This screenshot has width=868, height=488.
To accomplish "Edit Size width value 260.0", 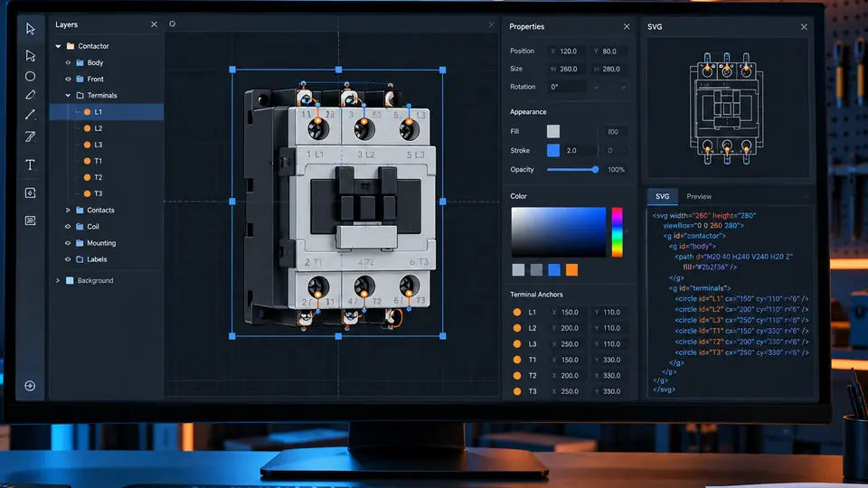I will tap(566, 69).
